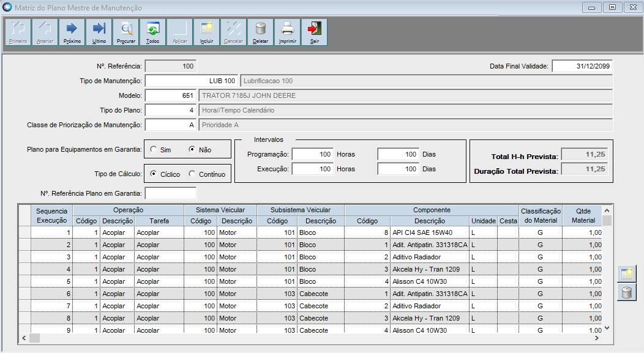644x353 pixels.
Task: Choose Contínuo calculation type
Action: (192, 174)
